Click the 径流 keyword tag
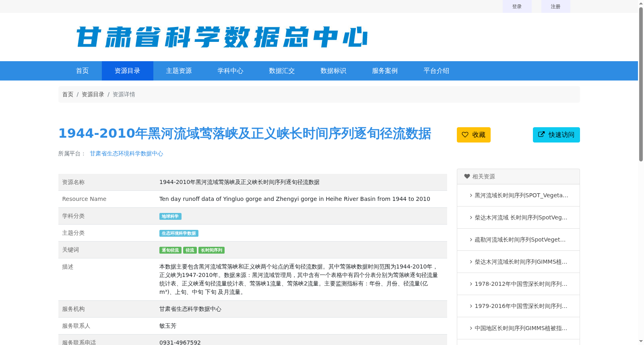 (190, 250)
